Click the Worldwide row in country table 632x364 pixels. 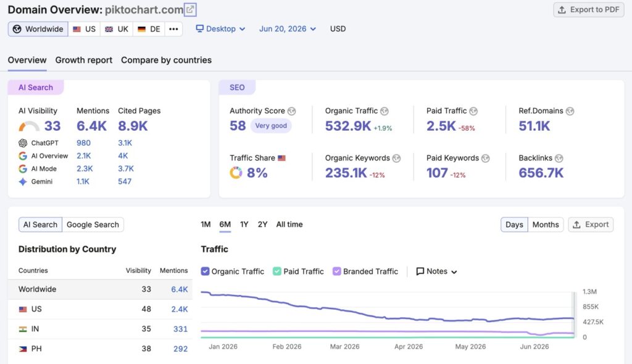[100, 289]
